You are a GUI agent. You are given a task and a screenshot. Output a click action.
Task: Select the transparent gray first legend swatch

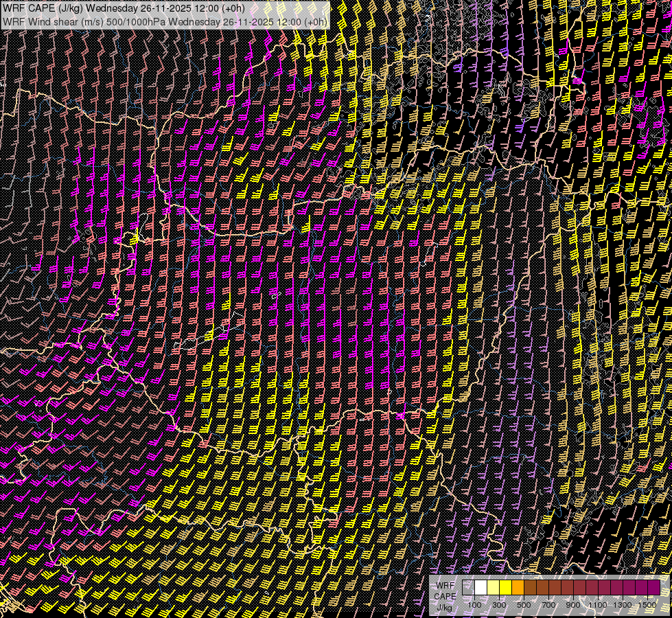click(x=468, y=587)
